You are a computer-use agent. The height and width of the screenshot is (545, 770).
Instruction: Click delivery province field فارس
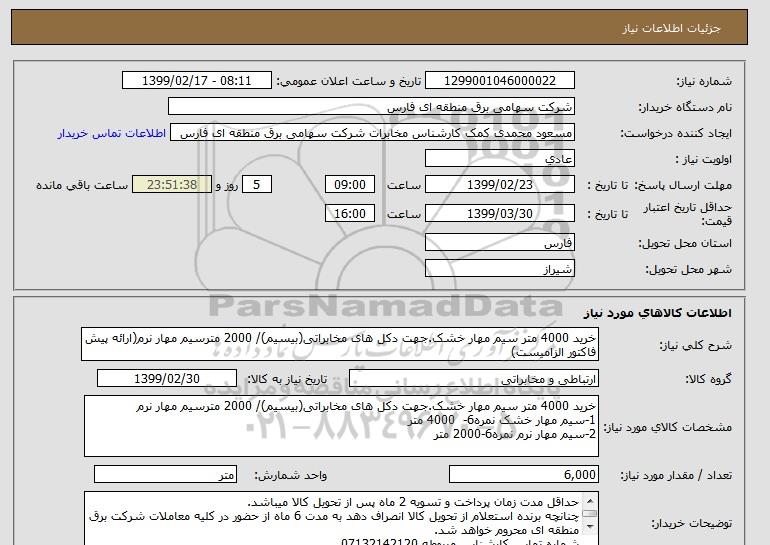499,243
